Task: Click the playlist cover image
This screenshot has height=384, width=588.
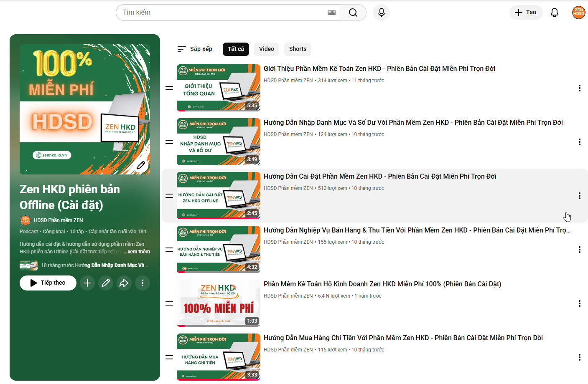Action: point(85,109)
